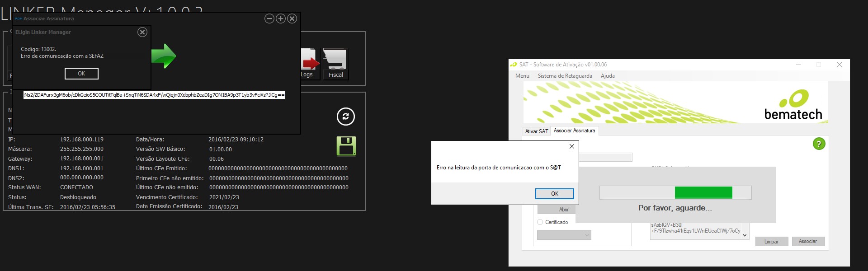Click the signature text field in Associar Assinatura dialog

(154, 95)
